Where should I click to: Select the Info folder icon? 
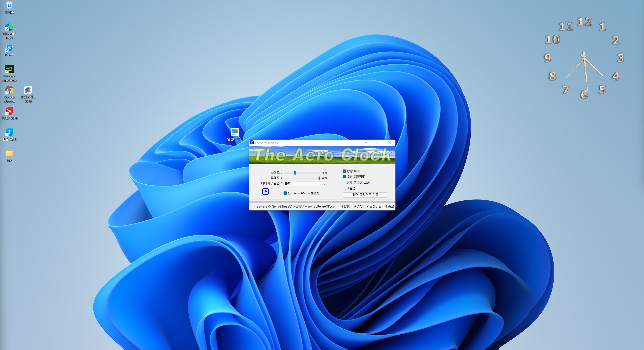9,154
